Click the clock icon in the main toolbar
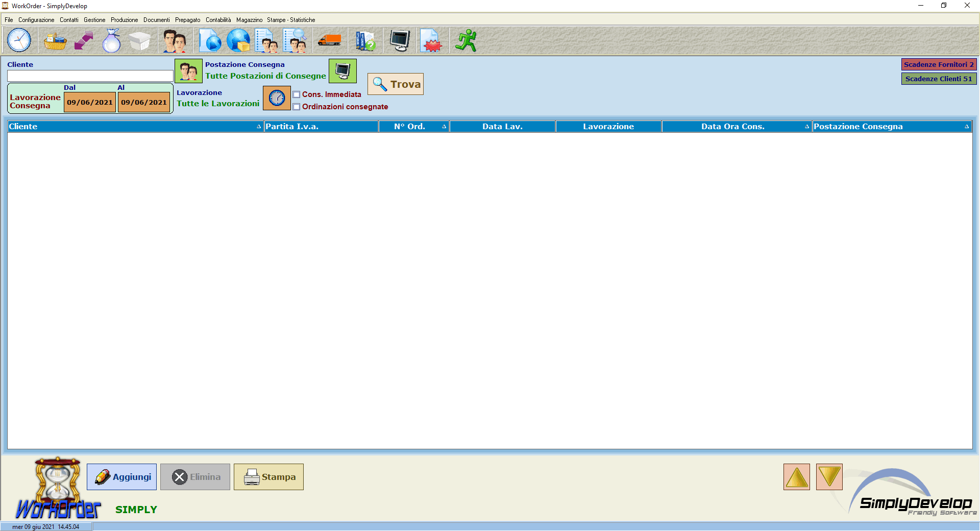980x531 pixels. tap(19, 40)
